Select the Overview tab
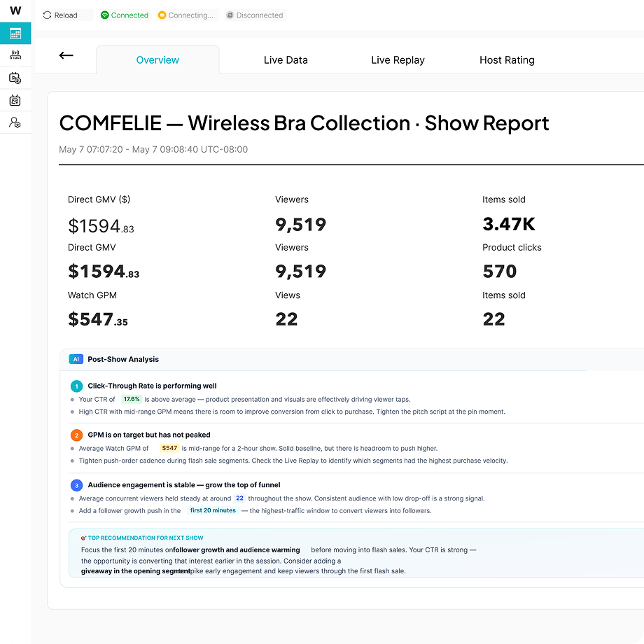 tap(157, 60)
